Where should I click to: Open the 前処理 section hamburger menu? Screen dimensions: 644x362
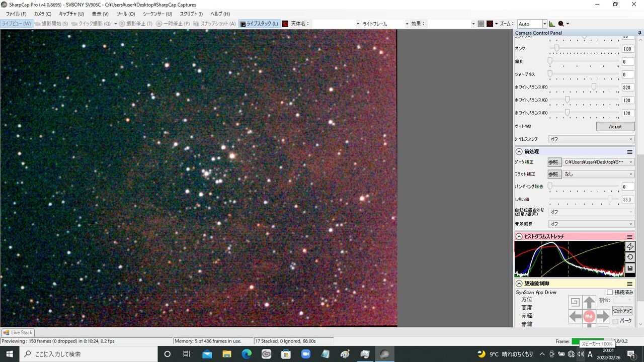(629, 151)
